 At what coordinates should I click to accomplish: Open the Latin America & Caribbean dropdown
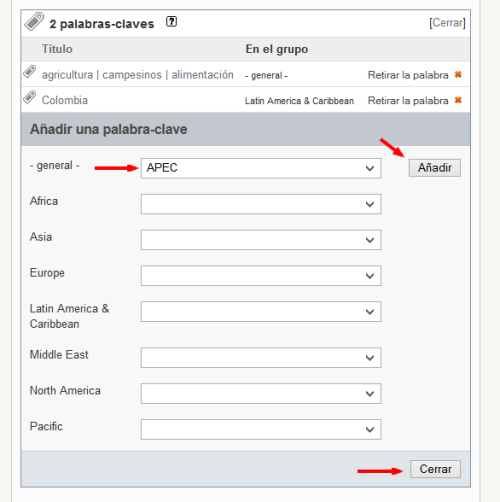click(261, 312)
